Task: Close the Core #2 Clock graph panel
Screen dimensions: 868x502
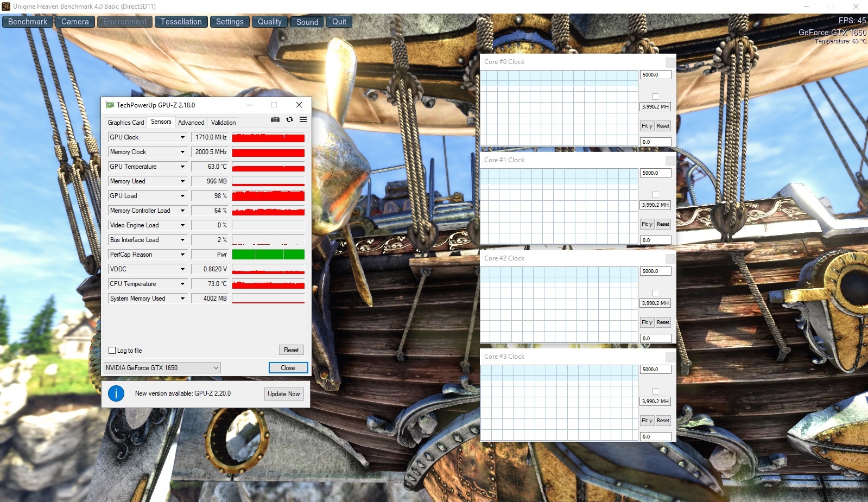Action: 670,259
